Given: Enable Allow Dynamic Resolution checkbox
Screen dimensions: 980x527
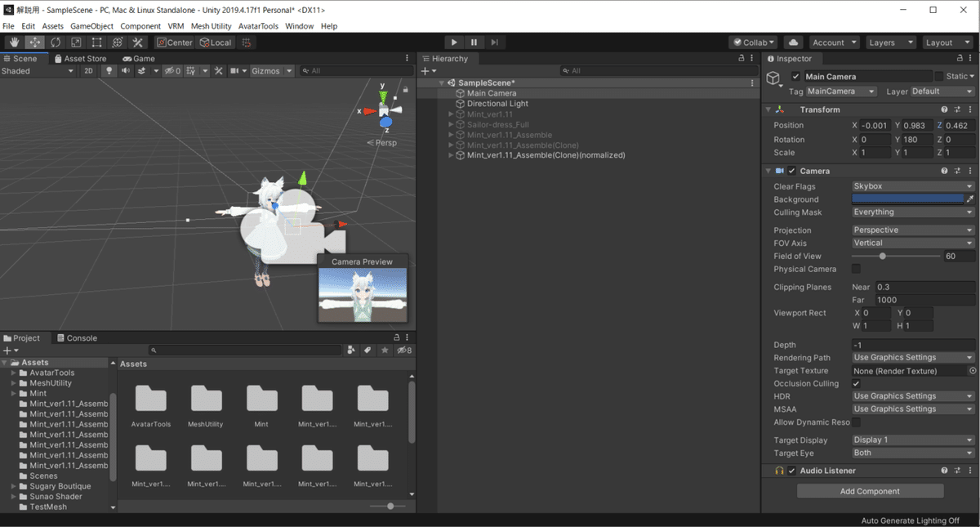Looking at the screenshot, I should click(856, 422).
